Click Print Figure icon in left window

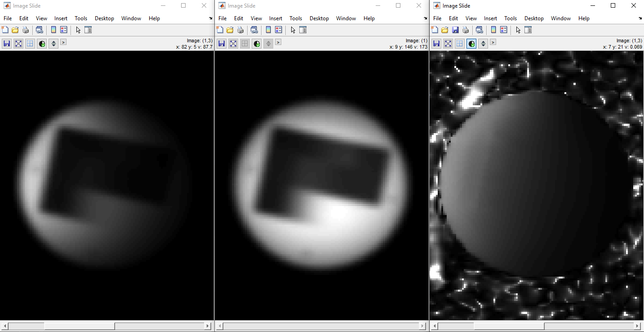click(26, 30)
